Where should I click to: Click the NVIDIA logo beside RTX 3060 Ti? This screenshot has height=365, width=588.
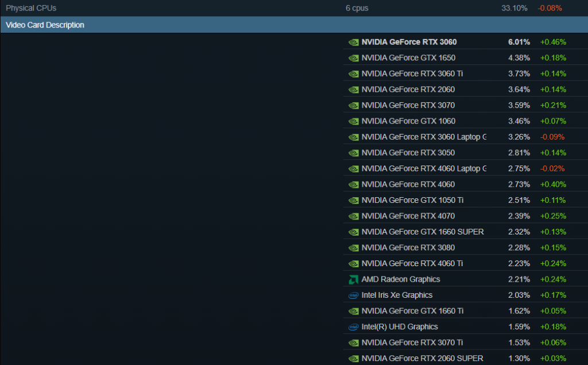coord(353,74)
